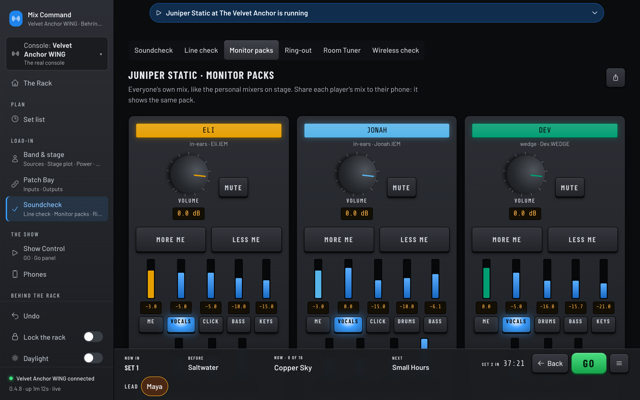
Task: Toggle the Lock the rack switch
Action: 93,337
